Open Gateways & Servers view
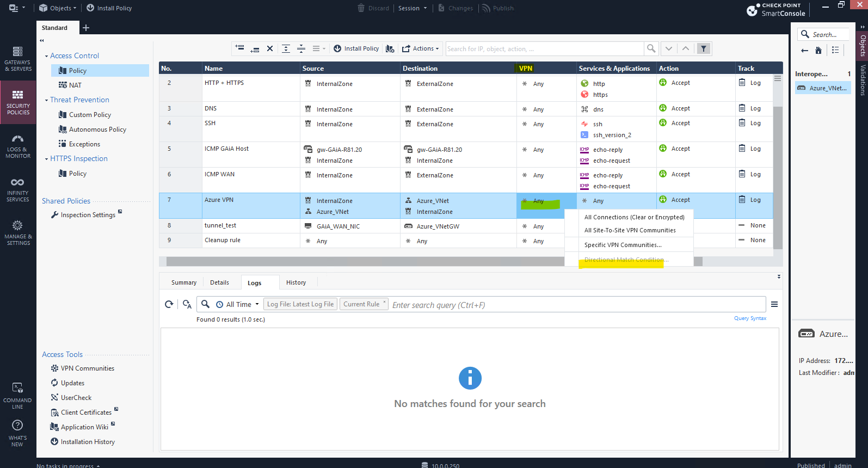The height and width of the screenshot is (468, 868). [18, 59]
